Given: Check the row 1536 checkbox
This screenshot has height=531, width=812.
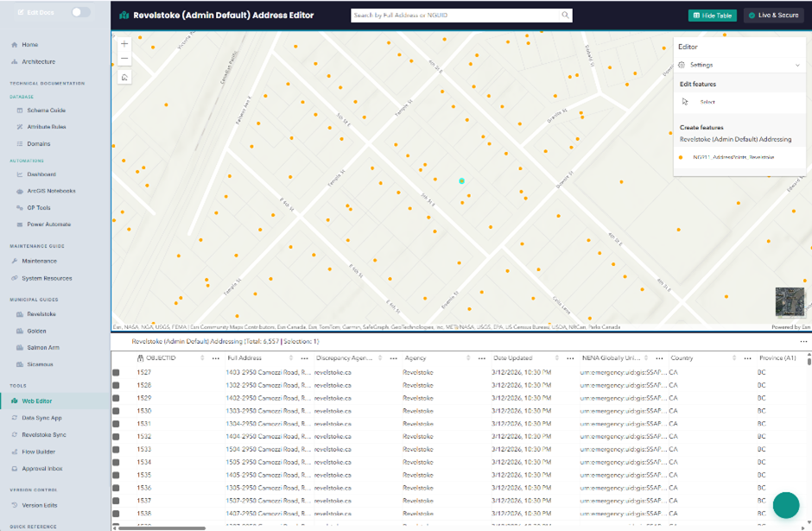Looking at the screenshot, I should tap(116, 488).
